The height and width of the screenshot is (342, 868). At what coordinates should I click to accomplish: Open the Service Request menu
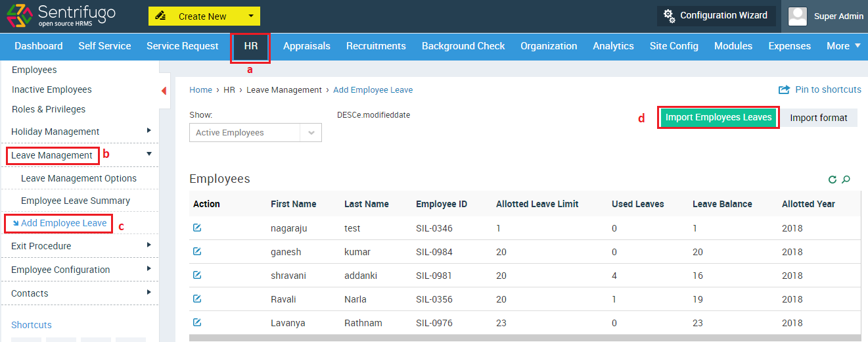coord(183,46)
